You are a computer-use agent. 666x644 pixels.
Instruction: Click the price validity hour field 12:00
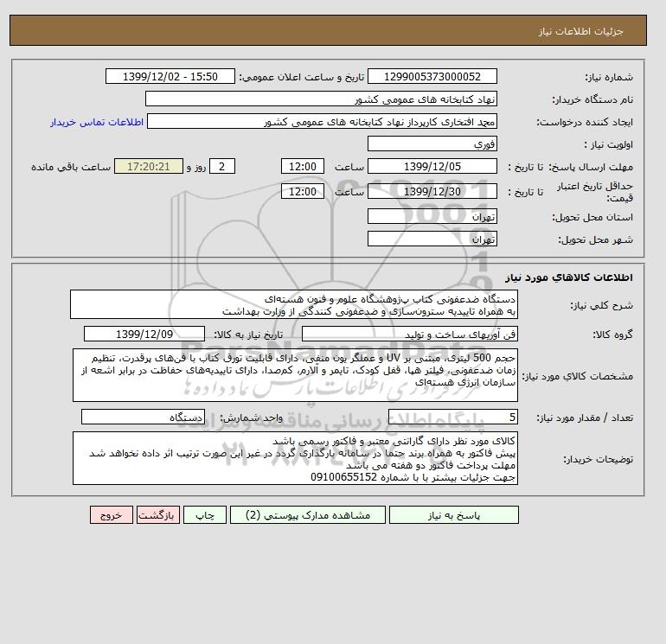(x=303, y=191)
